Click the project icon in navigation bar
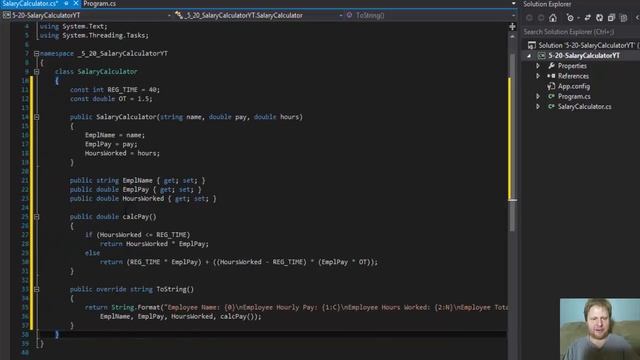Image resolution: width=640 pixels, height=360 pixels. pos(7,15)
